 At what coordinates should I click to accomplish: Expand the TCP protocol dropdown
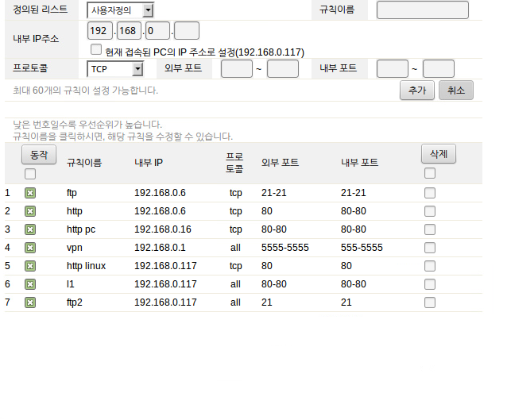click(x=115, y=69)
